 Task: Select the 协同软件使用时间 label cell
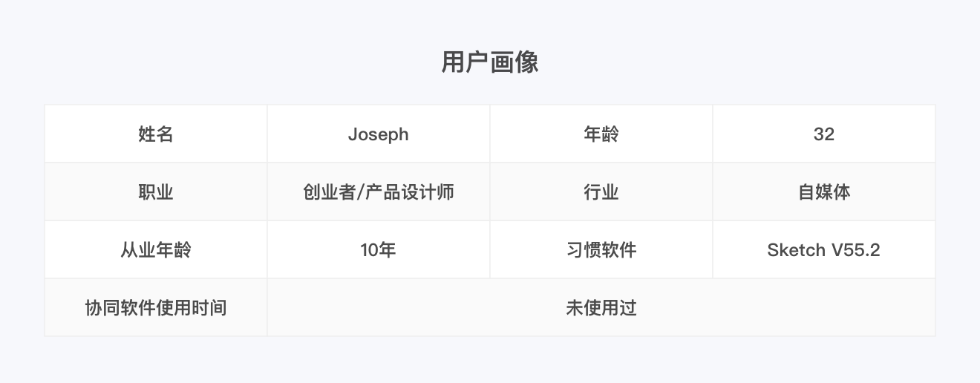(156, 307)
